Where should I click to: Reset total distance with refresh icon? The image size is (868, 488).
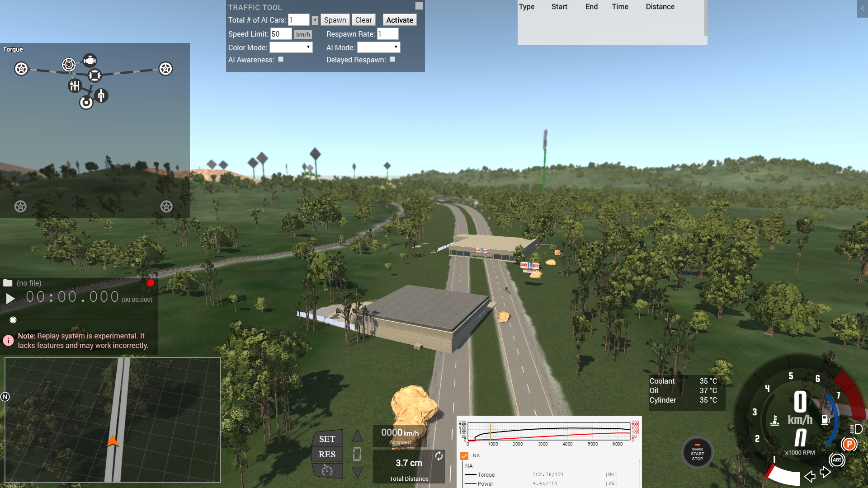[x=439, y=456]
